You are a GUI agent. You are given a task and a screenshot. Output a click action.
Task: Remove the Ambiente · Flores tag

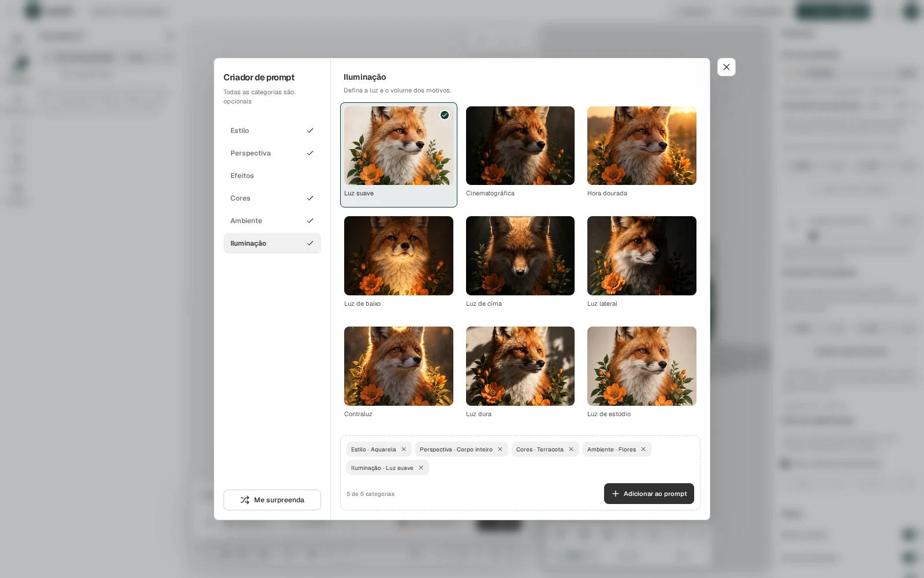click(643, 449)
